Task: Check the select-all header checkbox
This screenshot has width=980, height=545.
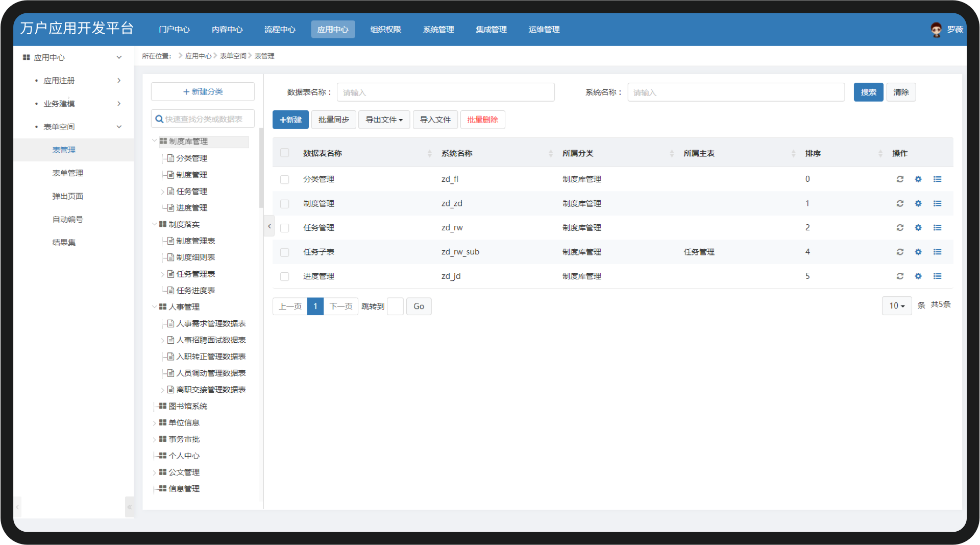Action: pyautogui.click(x=285, y=153)
